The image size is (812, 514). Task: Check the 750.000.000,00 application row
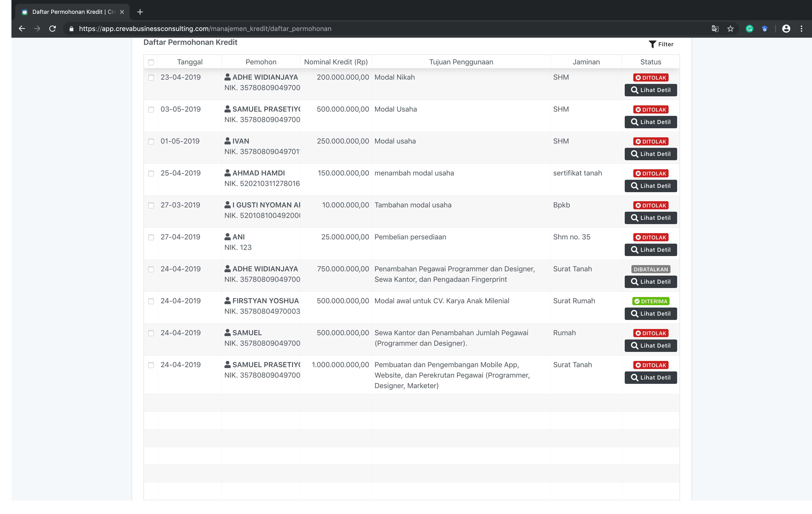151,269
